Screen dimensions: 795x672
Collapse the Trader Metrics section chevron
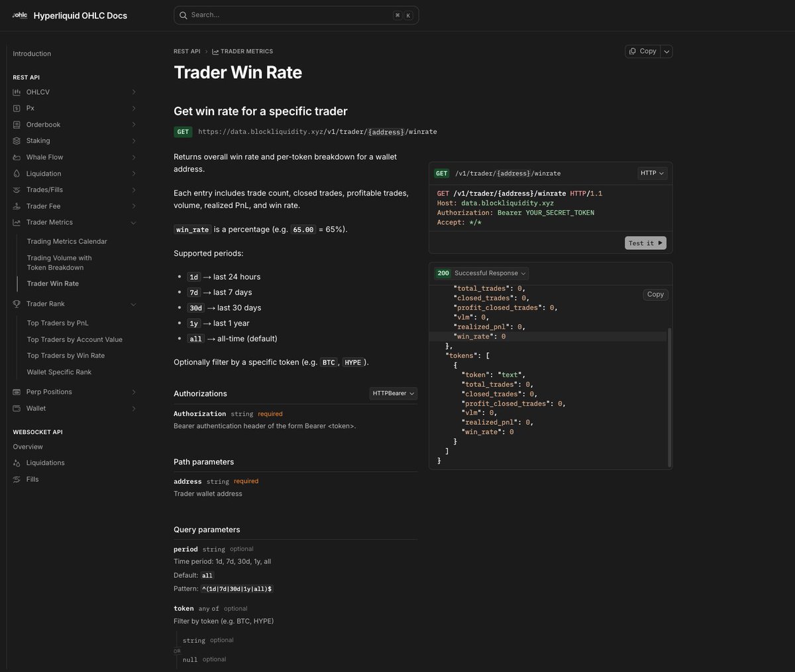134,222
